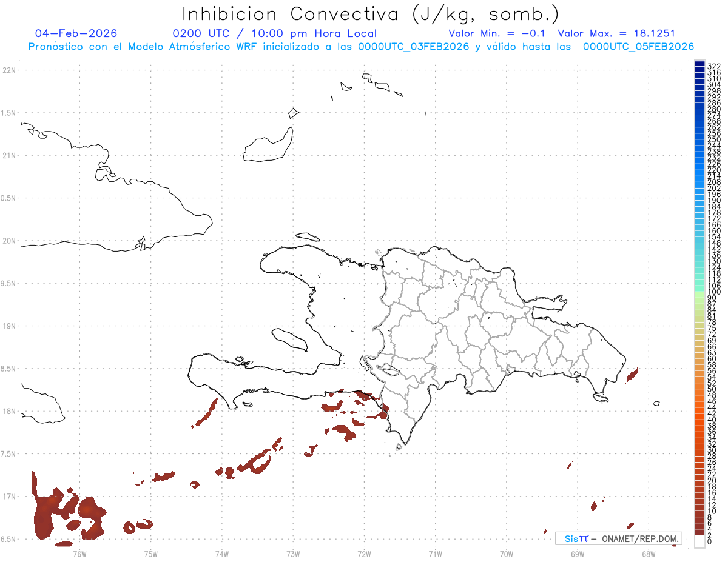Image resolution: width=728 pixels, height=562 pixels.
Task: Click the '21N' latitude label
Action: click(9, 155)
